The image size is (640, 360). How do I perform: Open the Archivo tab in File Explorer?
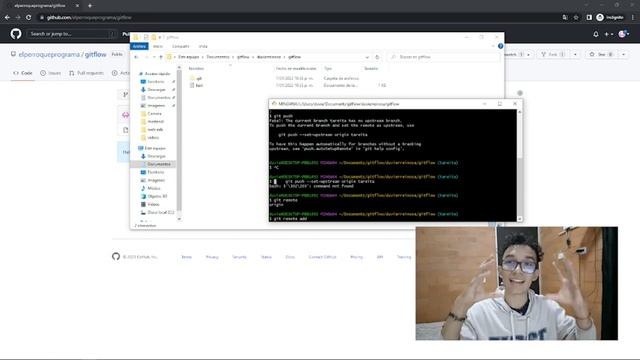click(x=139, y=47)
